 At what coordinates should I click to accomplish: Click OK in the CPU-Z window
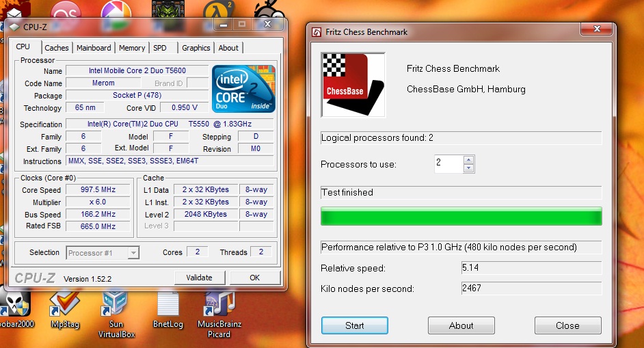254,278
